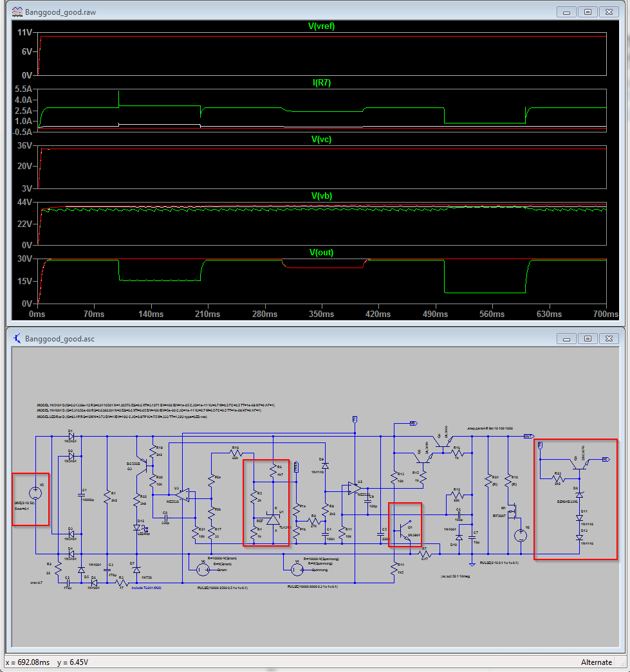Click the V(vref) trace label
Viewport: 630px width, 672px height.
321,26
